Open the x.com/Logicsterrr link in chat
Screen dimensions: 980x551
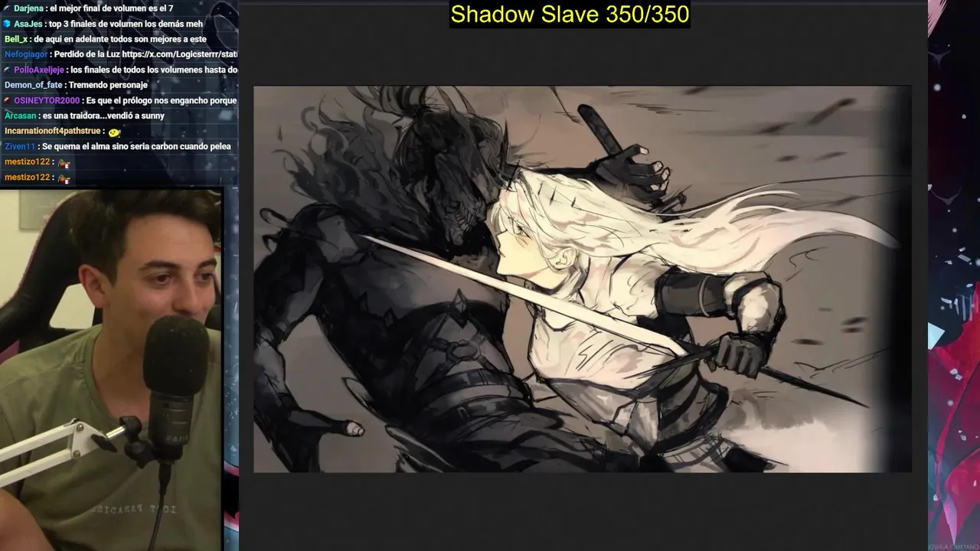click(180, 54)
